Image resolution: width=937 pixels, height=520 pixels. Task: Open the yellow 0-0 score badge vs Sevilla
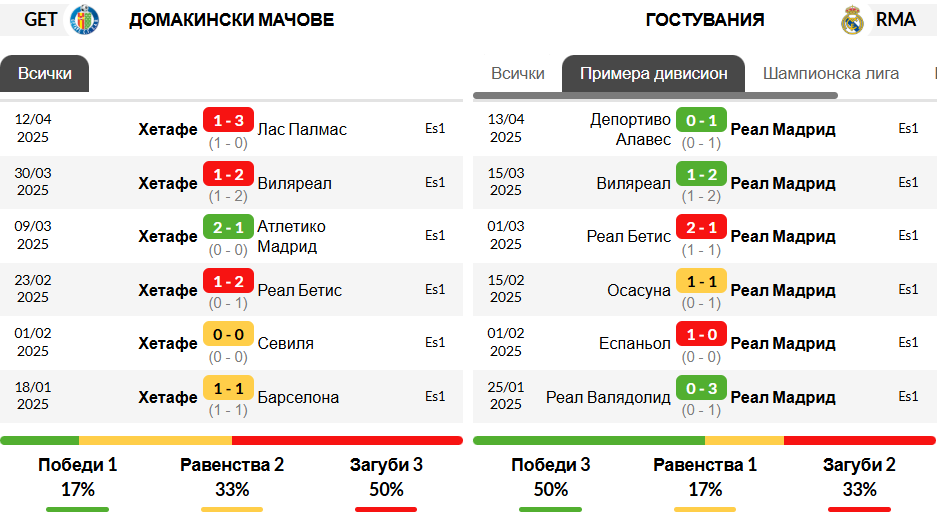coord(228,334)
